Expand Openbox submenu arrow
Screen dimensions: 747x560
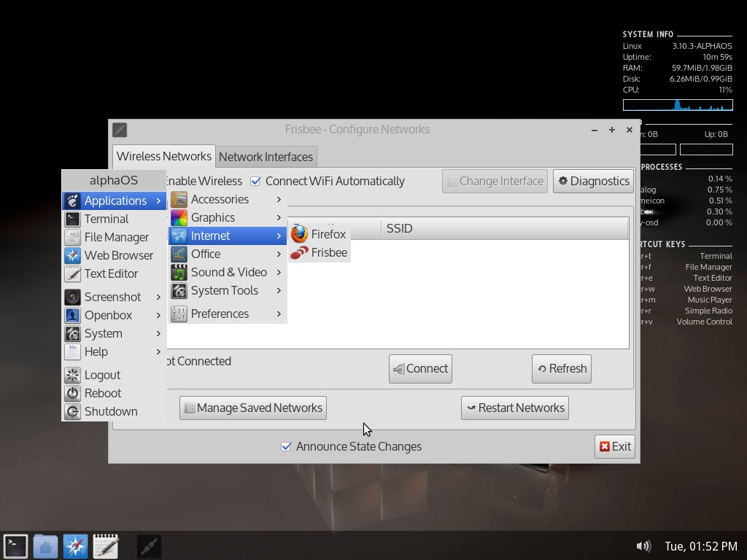pyautogui.click(x=158, y=315)
